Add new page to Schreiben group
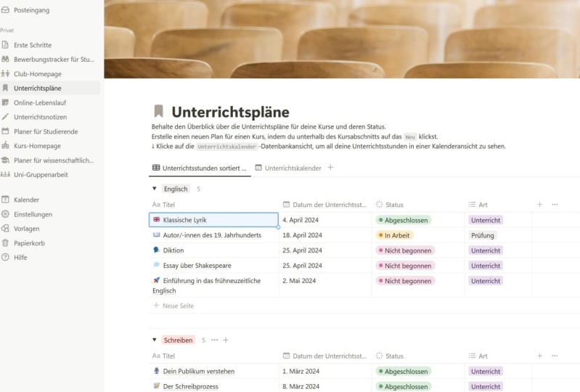 pyautogui.click(x=226, y=340)
